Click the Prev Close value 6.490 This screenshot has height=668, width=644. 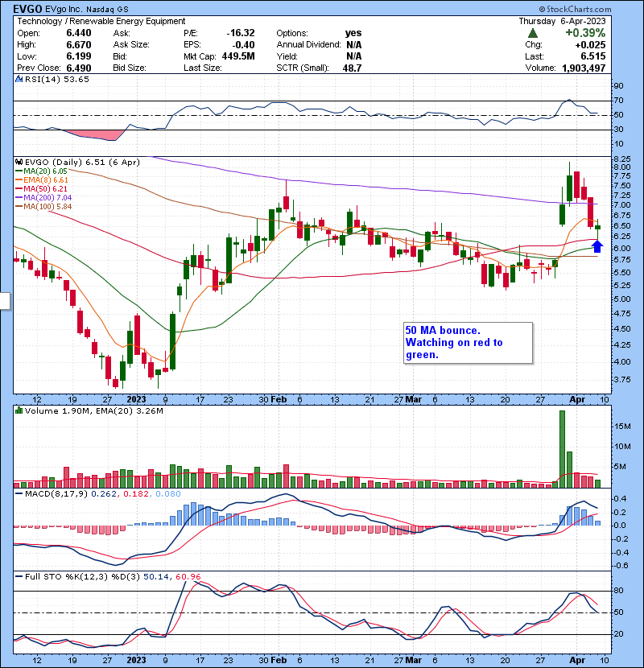tap(79, 68)
